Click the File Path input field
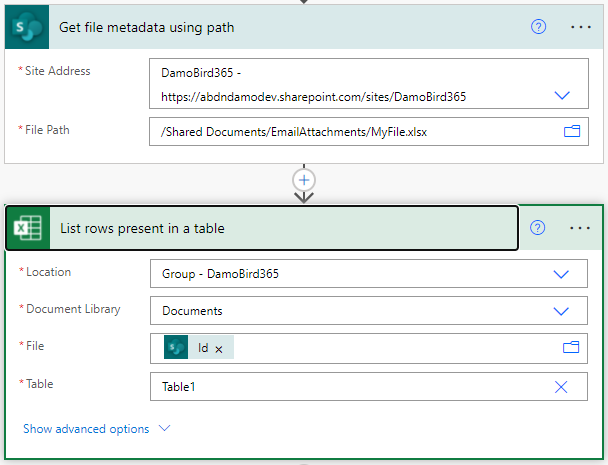The height and width of the screenshot is (465, 608). (x=369, y=132)
